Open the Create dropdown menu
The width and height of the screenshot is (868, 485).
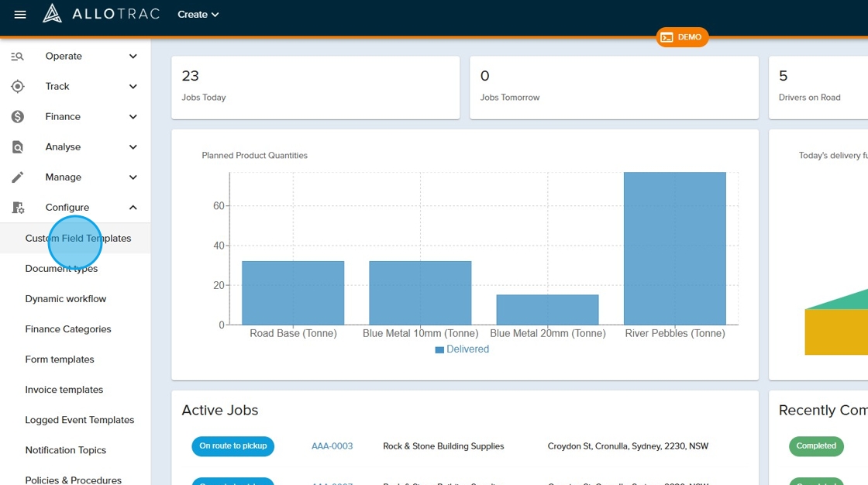(x=198, y=15)
